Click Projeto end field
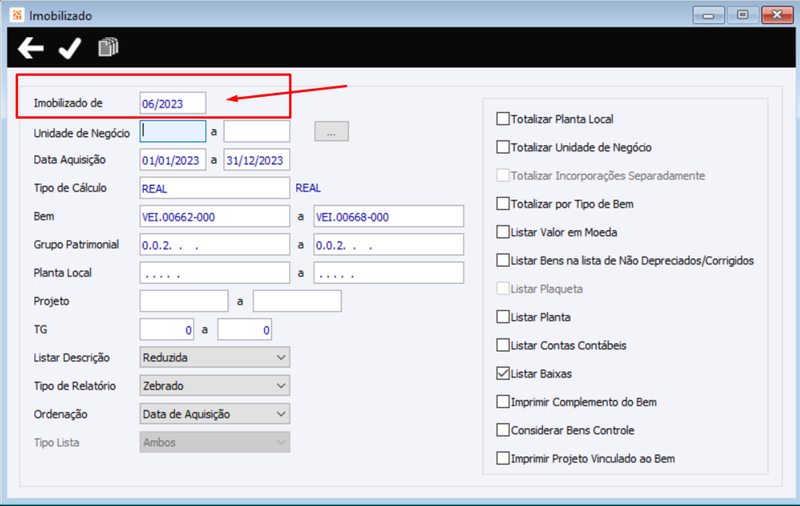Viewport: 800px width, 506px height. 297,301
